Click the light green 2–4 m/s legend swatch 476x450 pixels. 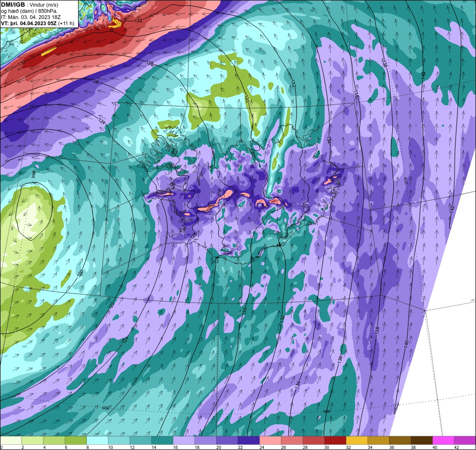click(x=32, y=440)
